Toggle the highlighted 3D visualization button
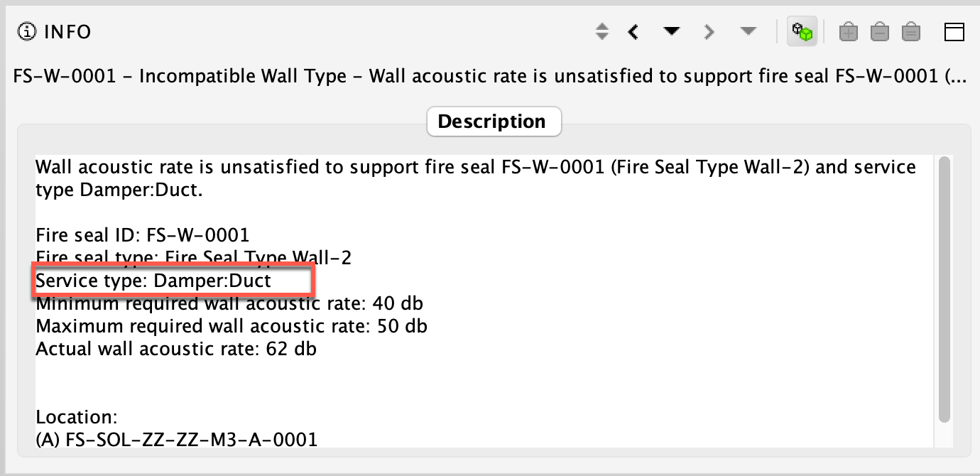This screenshot has height=476, width=980. click(x=802, y=31)
